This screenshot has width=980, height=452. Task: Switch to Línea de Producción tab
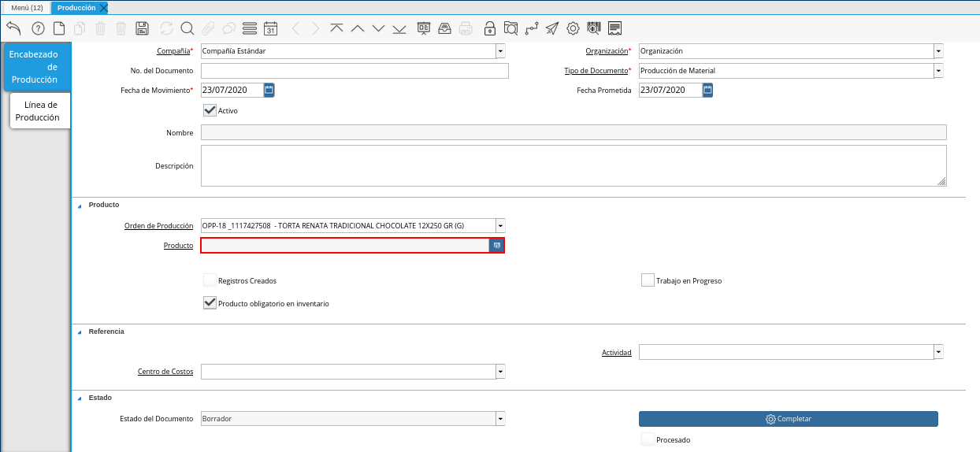(41, 111)
